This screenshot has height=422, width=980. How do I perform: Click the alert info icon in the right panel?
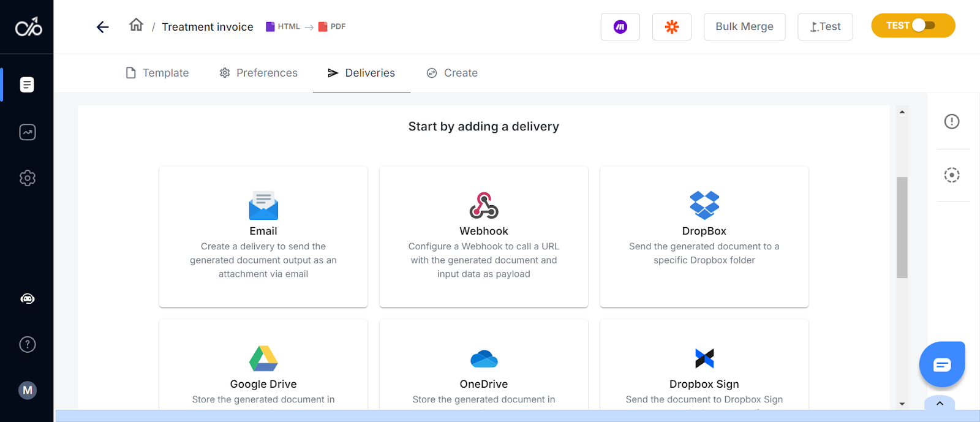click(952, 121)
